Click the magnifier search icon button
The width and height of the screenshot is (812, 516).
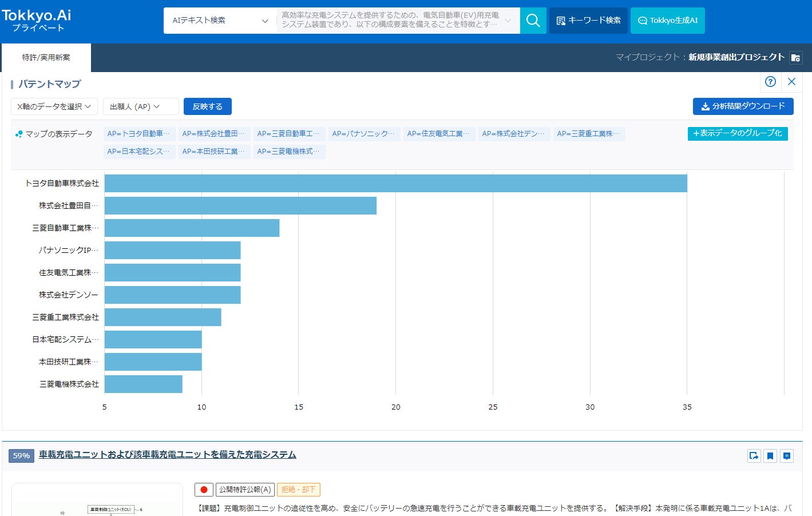tap(533, 21)
